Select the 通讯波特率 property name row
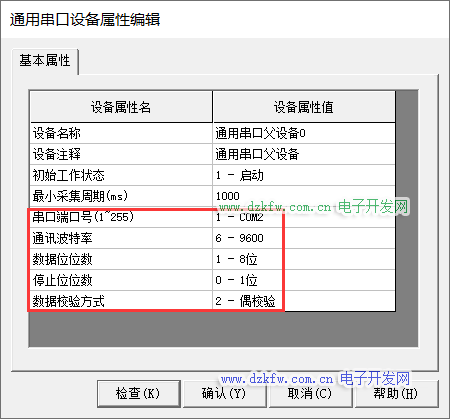This screenshot has height=419, width=450. point(121,238)
